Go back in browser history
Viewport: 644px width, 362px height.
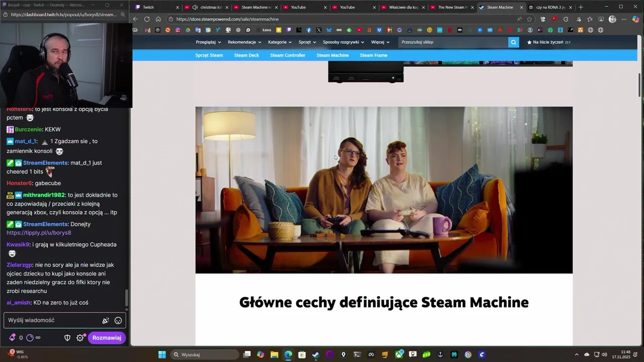[x=135, y=19]
